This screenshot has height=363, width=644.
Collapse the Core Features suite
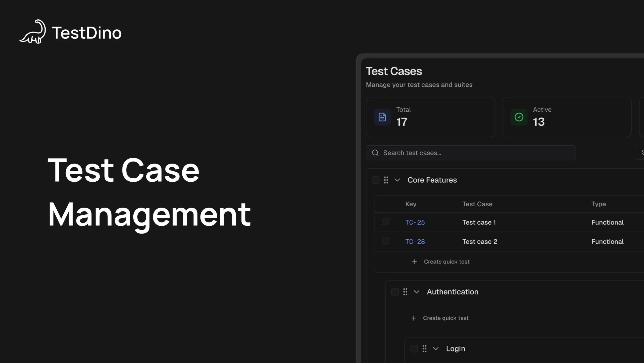(x=397, y=180)
